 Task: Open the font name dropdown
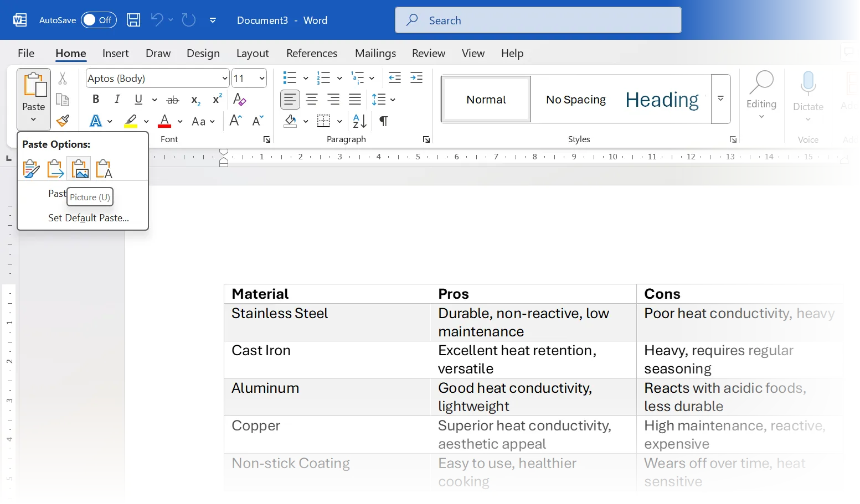point(224,78)
